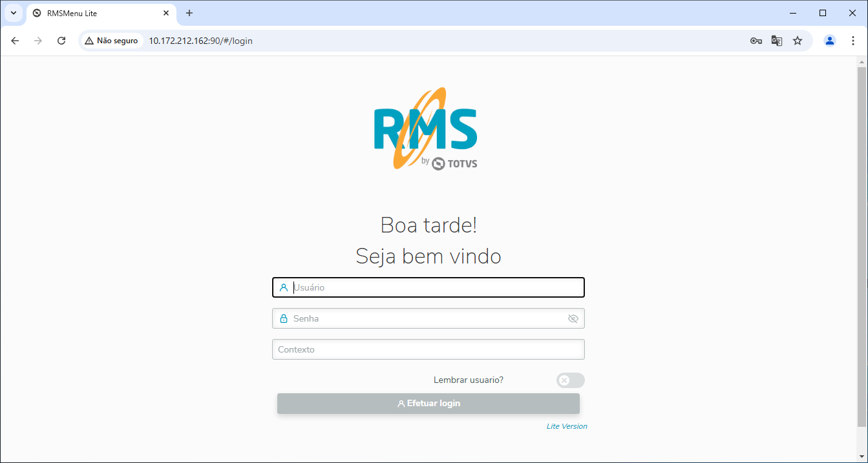Image resolution: width=868 pixels, height=463 pixels.
Task: Click the padlock icon in Senha field
Action: pos(284,318)
